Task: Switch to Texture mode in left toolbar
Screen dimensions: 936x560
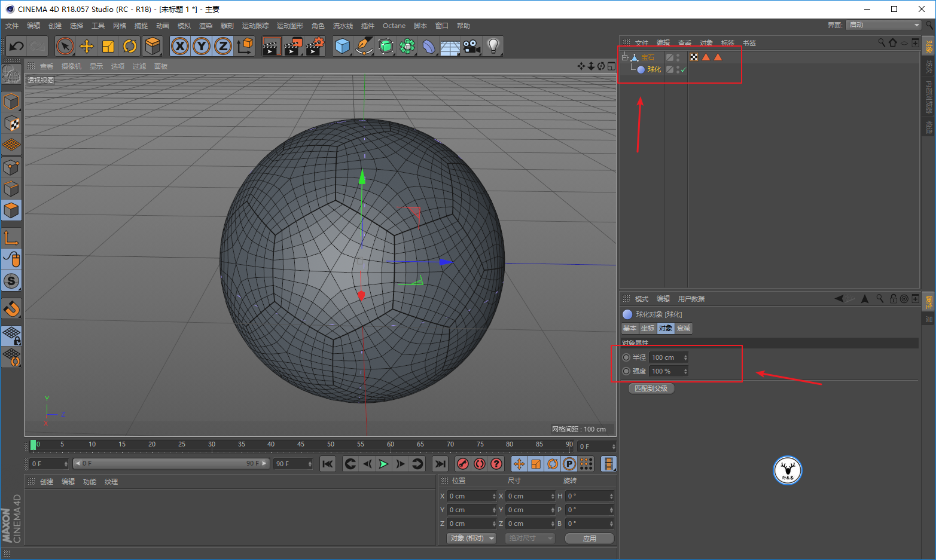Action: pyautogui.click(x=11, y=124)
